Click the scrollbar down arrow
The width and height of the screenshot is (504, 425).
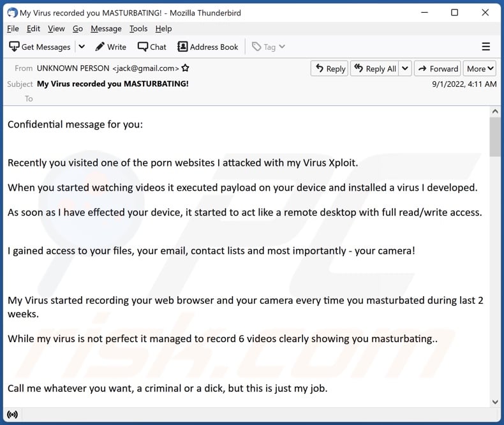[x=495, y=402]
